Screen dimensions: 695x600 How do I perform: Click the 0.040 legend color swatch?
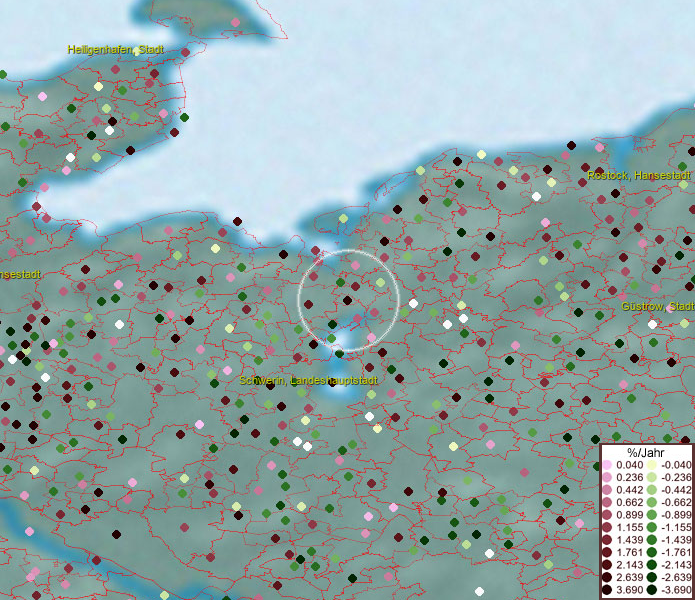click(608, 465)
